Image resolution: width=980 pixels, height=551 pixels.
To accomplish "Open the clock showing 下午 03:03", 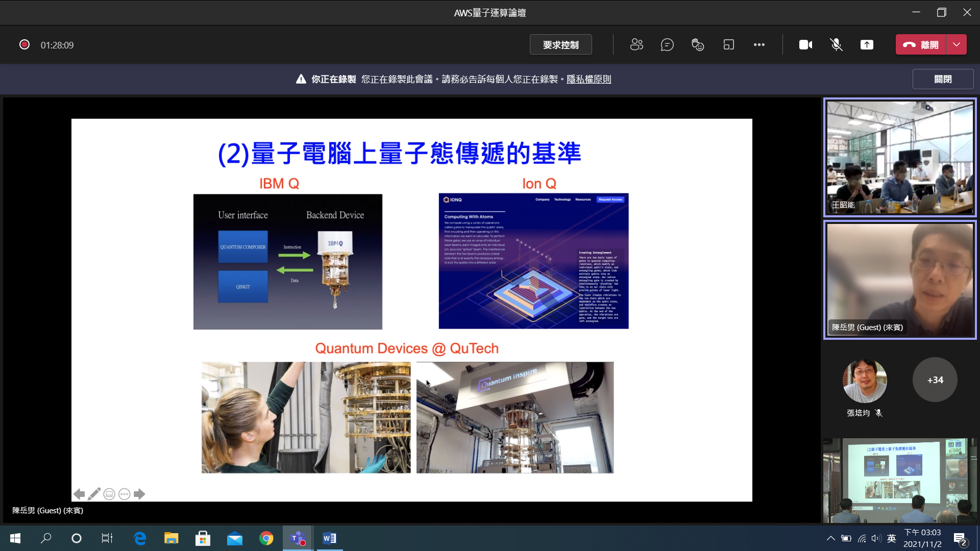I will pos(922,538).
